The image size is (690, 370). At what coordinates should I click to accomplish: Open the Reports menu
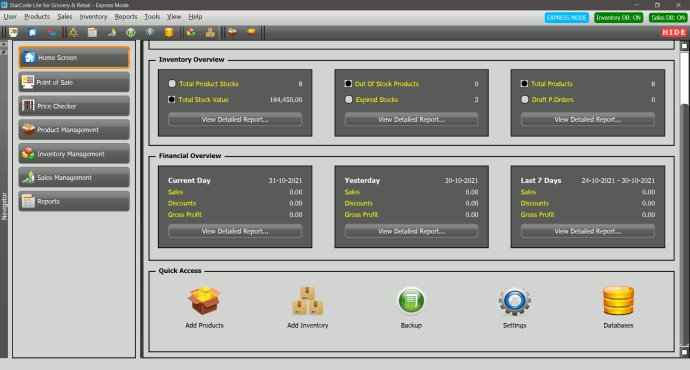[126, 17]
